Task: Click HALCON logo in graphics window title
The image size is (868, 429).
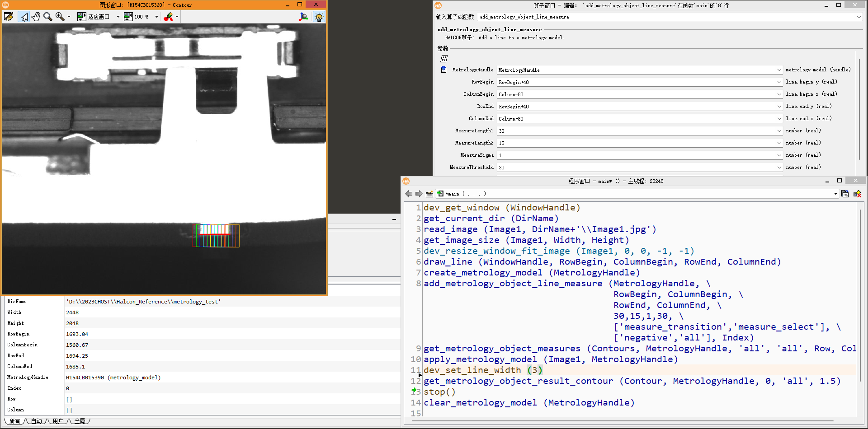Action: tap(6, 5)
